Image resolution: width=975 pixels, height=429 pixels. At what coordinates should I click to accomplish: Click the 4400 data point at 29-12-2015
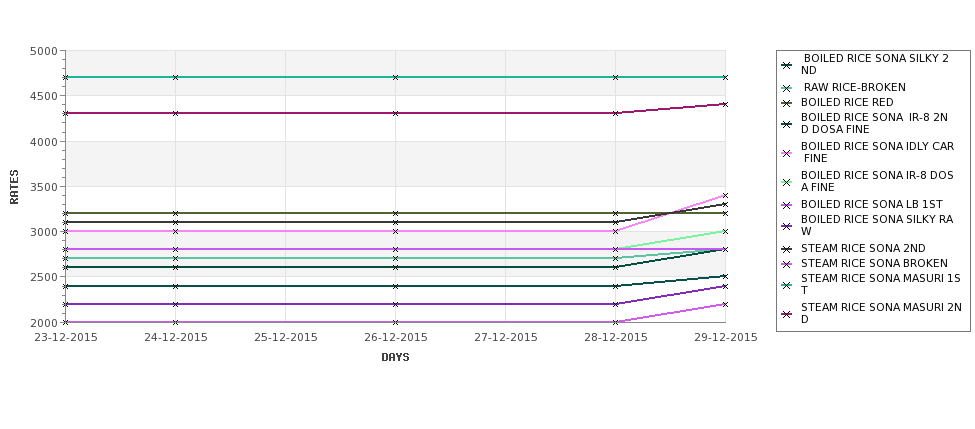coord(725,104)
